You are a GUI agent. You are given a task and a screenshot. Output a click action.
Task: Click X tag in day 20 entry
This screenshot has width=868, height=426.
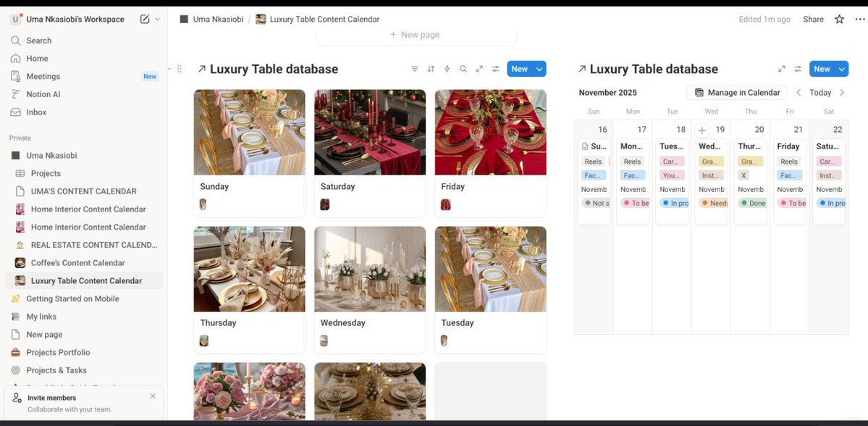744,175
